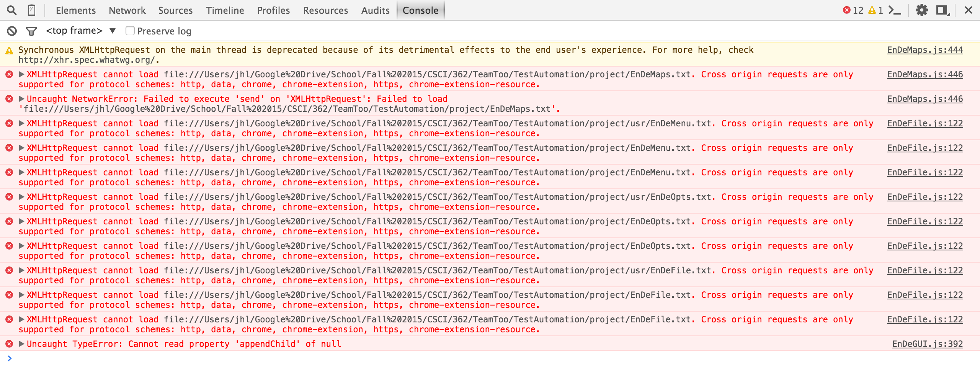Change the DevTools dock side
980x371 pixels.
944,10
